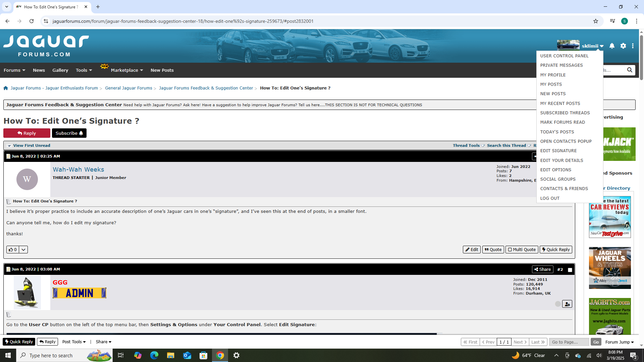This screenshot has height=362, width=644.
Task: Select Edit Signature from the user menu
Action: [x=558, y=151]
